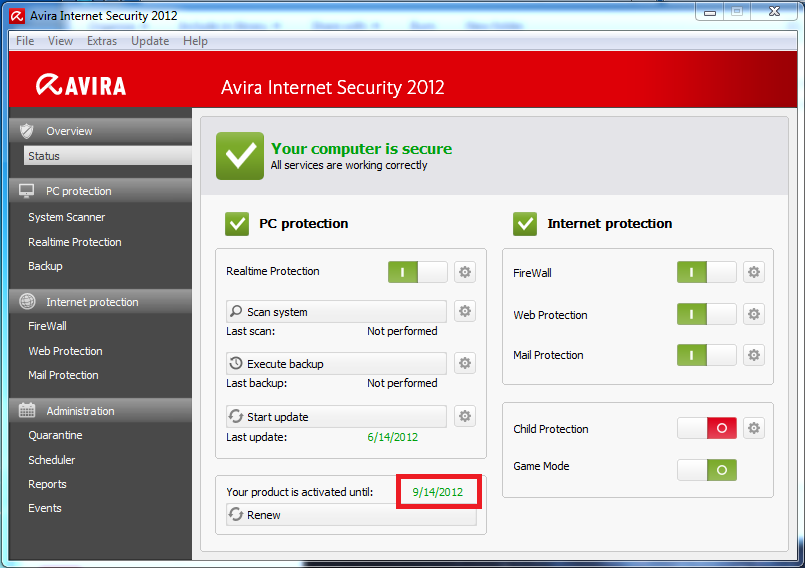Screen dimensions: 805x568
Task: Toggle the Mail Protection switch
Action: (706, 355)
